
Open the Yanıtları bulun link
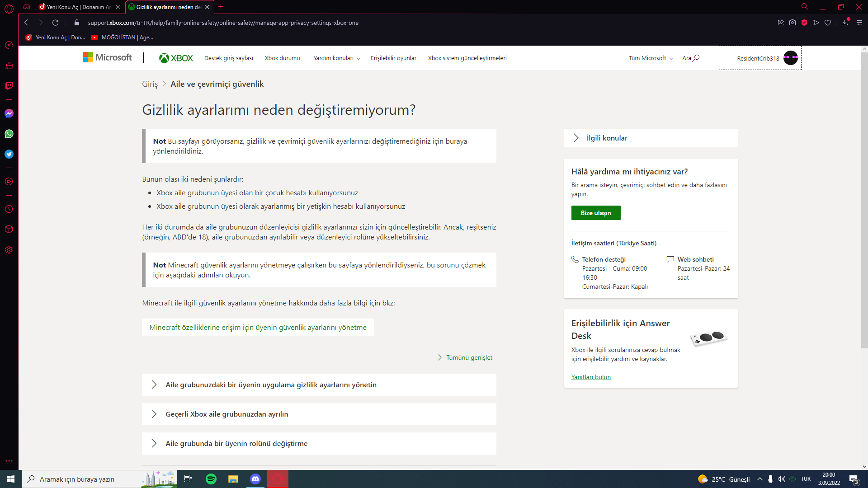pos(590,377)
